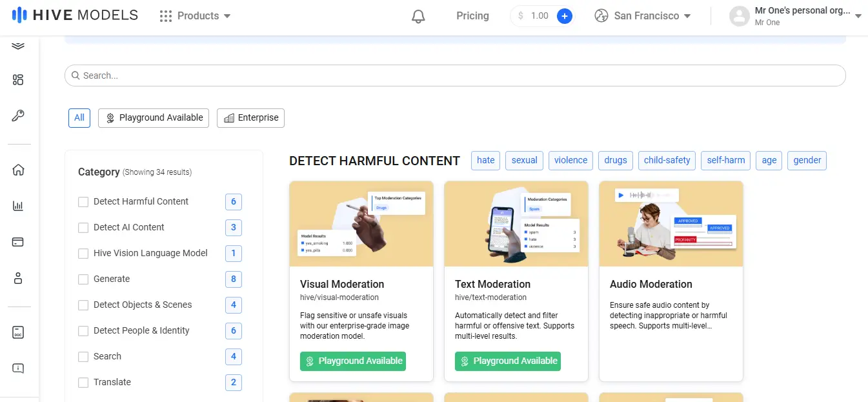Click the Text Moderation title
The image size is (868, 402).
(x=492, y=284)
